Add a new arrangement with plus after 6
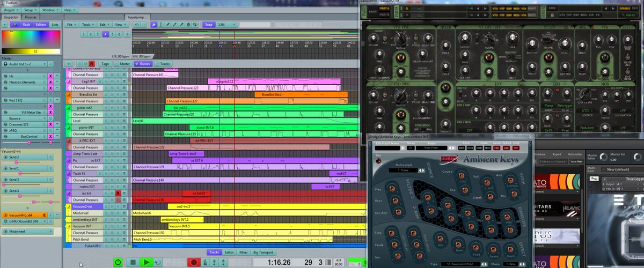This screenshot has height=268, width=644. click(127, 34)
